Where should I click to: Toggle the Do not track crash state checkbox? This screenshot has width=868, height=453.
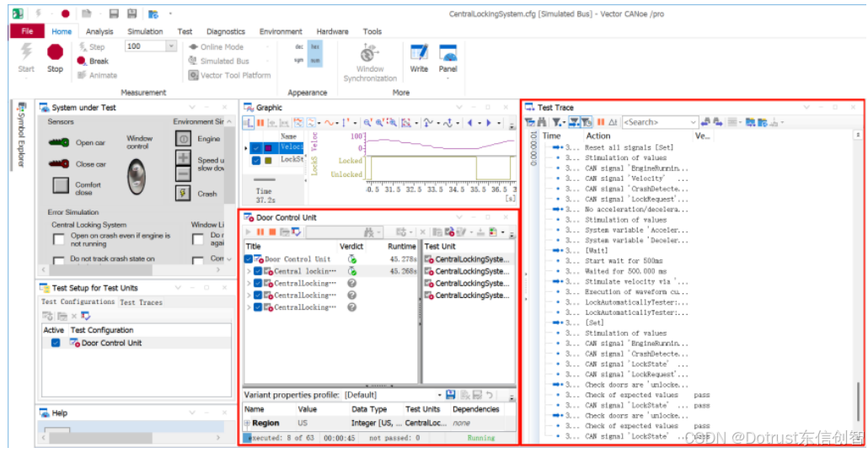[x=59, y=260]
